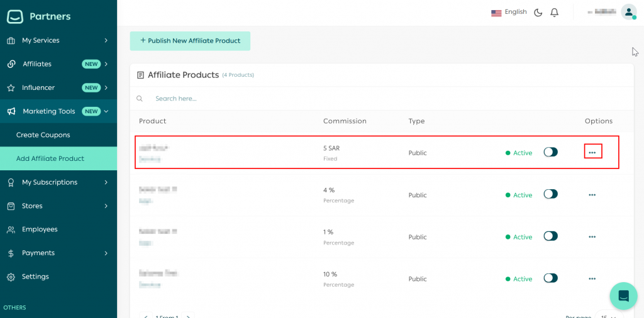This screenshot has height=318, width=644.
Task: Switch off the 1 % commission product
Action: point(550,236)
